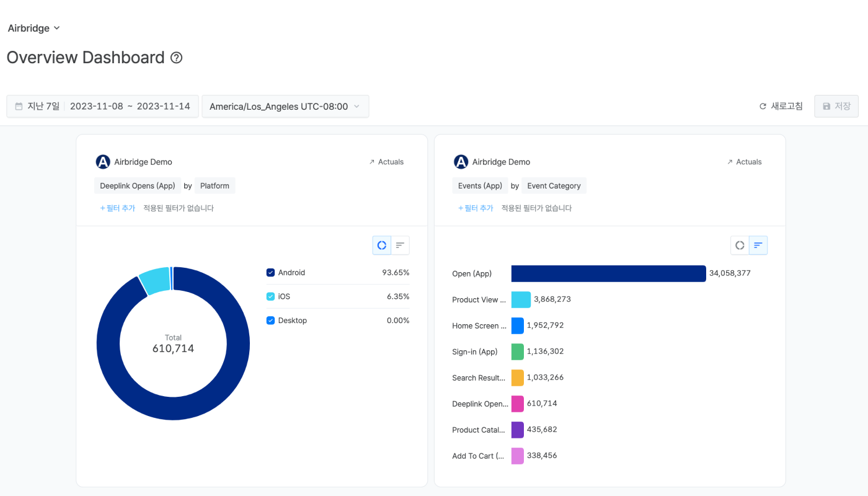Click Airbridge Demo name in Events card
This screenshot has height=496, width=868.
pyautogui.click(x=501, y=162)
